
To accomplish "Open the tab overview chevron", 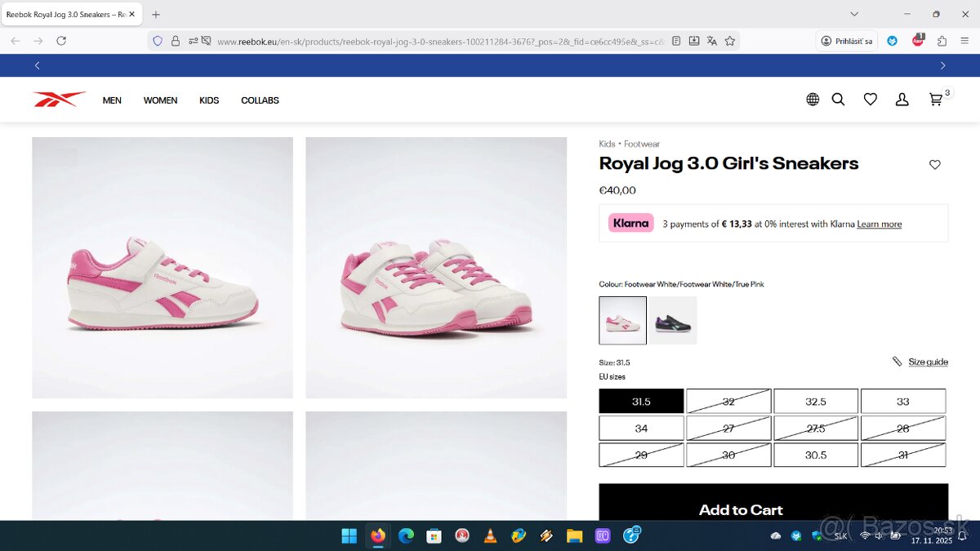I will [x=854, y=13].
